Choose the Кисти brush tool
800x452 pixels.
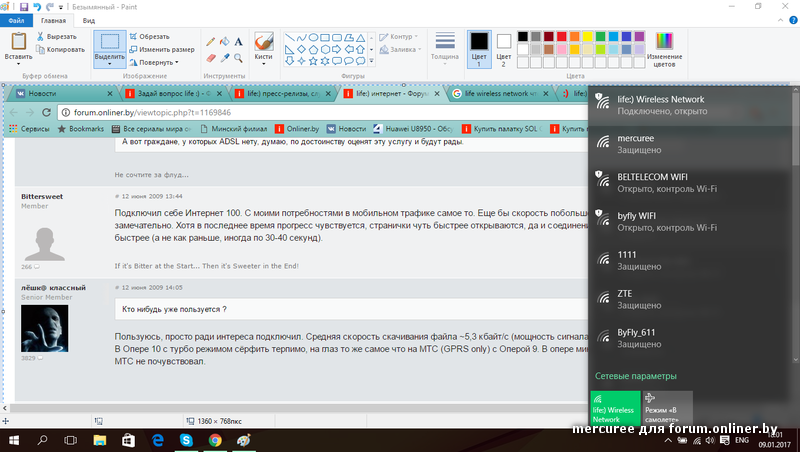pyautogui.click(x=264, y=42)
